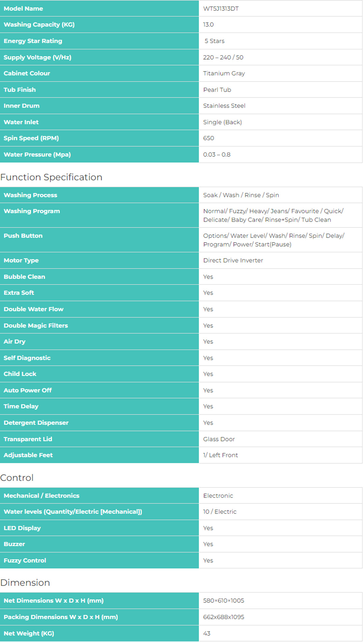Select the Child Lock row label

pyautogui.click(x=20, y=374)
